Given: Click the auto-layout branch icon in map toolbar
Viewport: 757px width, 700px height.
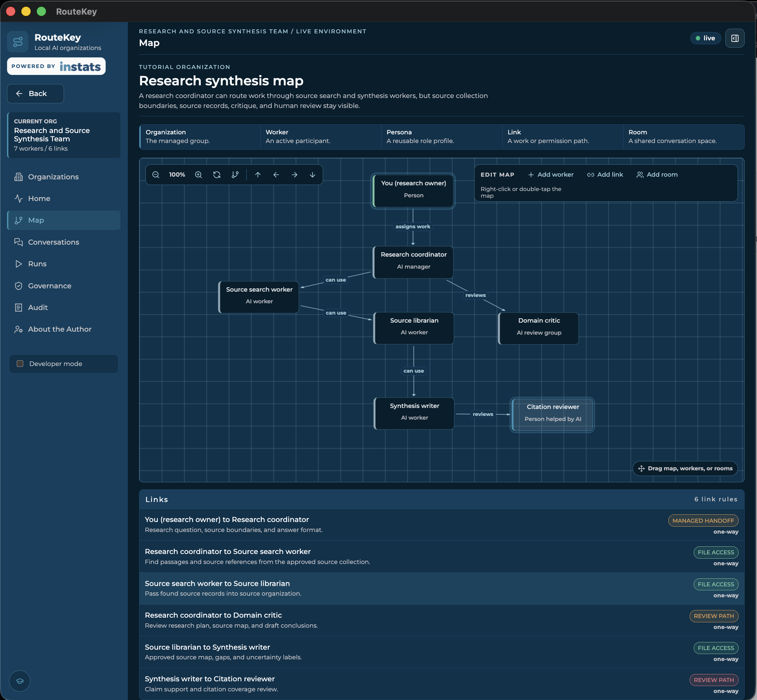Looking at the screenshot, I should [235, 175].
